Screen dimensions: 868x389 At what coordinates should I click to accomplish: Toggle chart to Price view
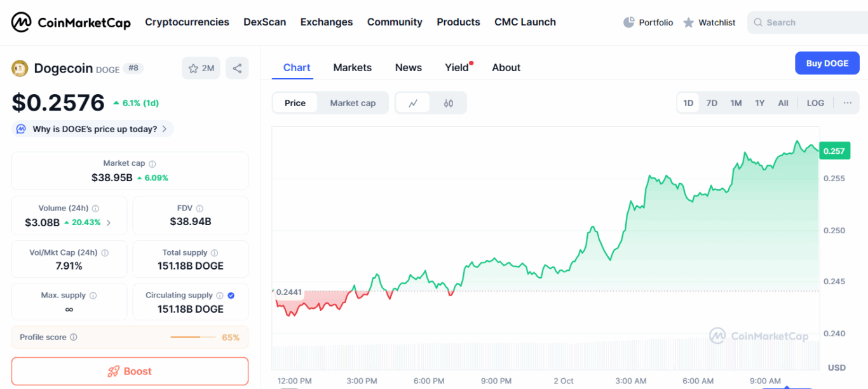(295, 103)
